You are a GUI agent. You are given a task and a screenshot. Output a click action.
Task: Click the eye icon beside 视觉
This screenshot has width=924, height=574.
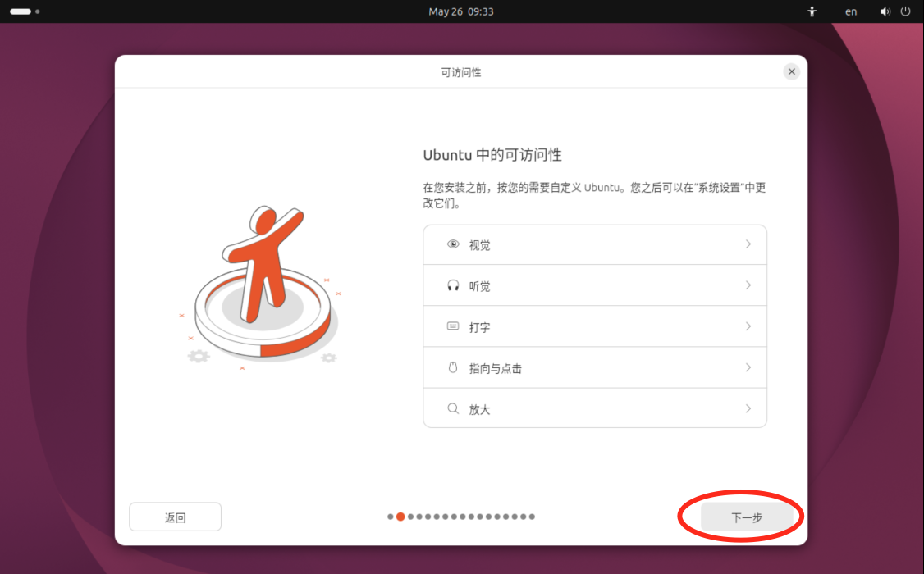pyautogui.click(x=453, y=244)
